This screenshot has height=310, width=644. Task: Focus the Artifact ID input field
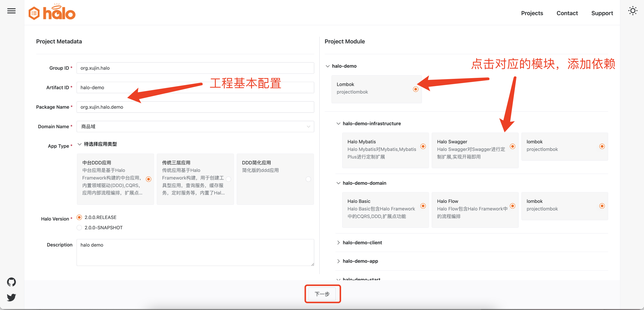click(195, 88)
